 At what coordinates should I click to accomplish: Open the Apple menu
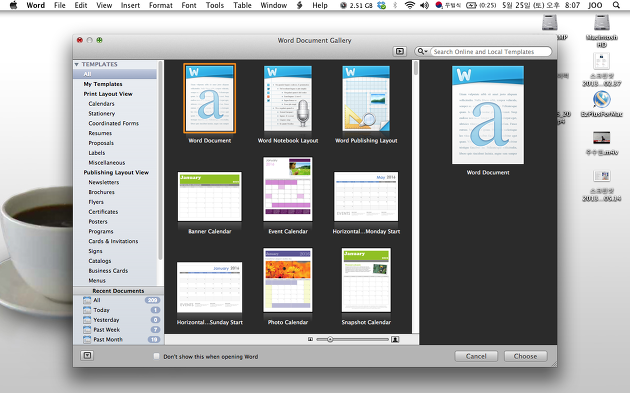[x=13, y=5]
